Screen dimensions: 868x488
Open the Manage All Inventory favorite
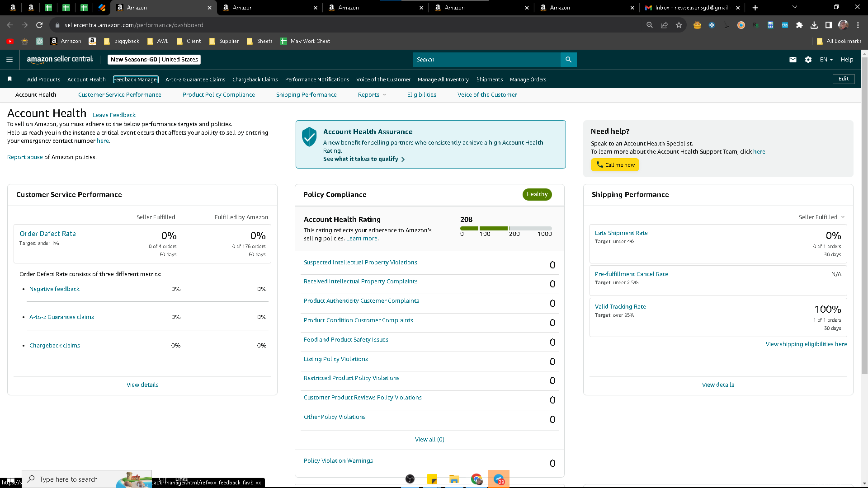coord(443,80)
